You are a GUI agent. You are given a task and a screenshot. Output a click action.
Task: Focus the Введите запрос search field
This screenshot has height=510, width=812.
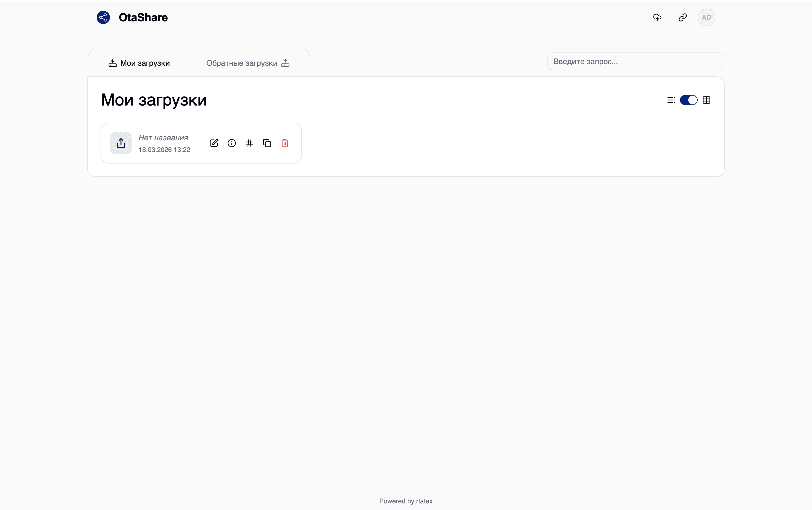635,61
